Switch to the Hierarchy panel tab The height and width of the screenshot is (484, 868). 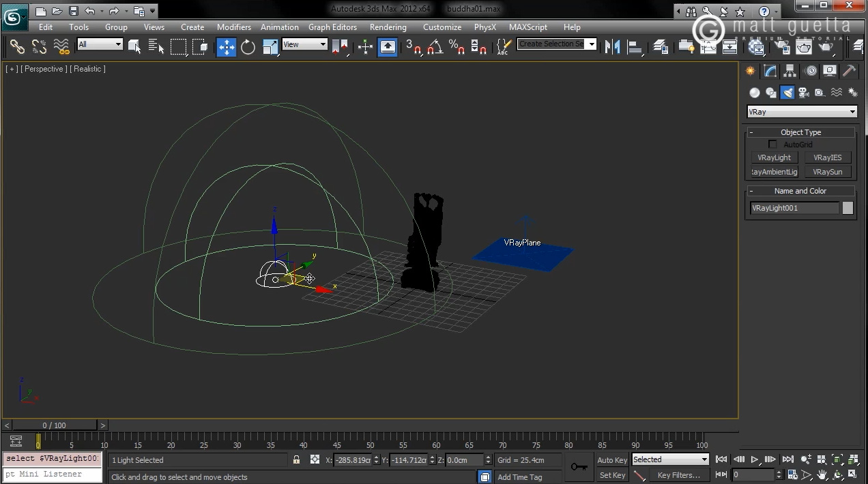[x=790, y=71]
